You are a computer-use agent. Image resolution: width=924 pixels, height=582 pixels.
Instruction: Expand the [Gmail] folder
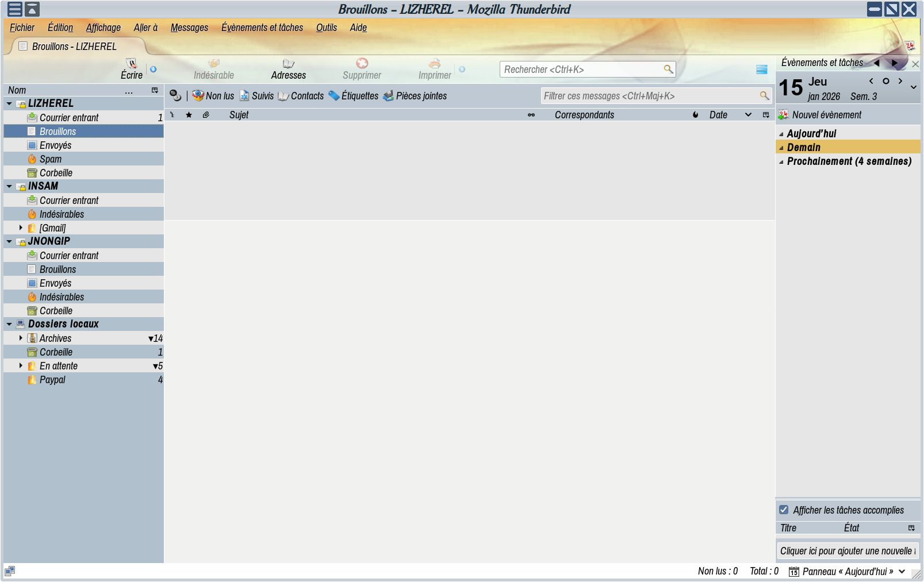click(21, 228)
